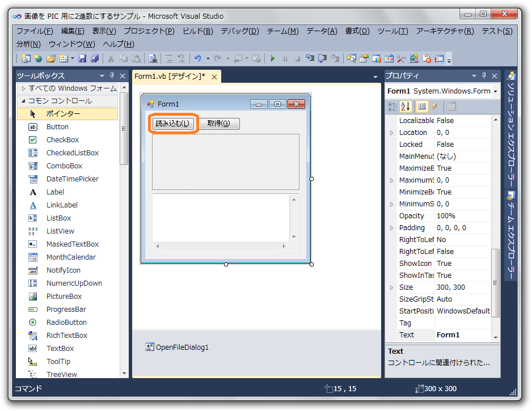Toggle Alphabetical sort in the Properties panel
Image resolution: width=532 pixels, height=411 pixels.
[x=406, y=107]
